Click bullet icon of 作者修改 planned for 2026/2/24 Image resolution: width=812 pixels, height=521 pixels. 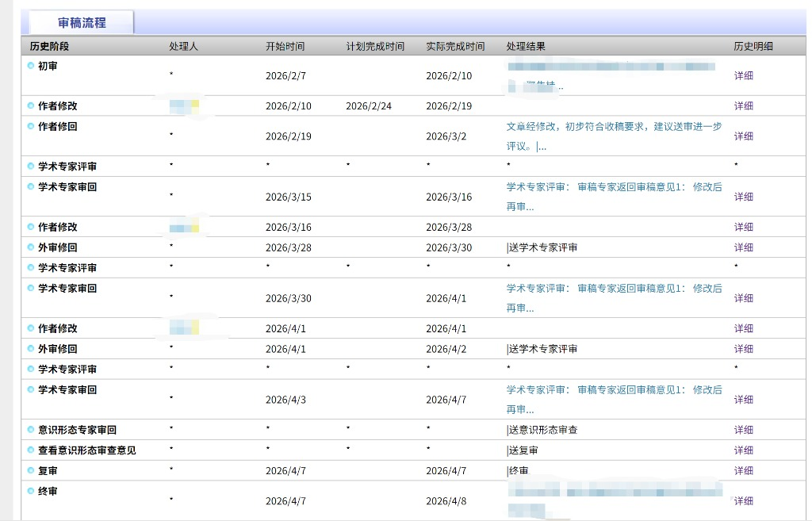pyautogui.click(x=31, y=106)
